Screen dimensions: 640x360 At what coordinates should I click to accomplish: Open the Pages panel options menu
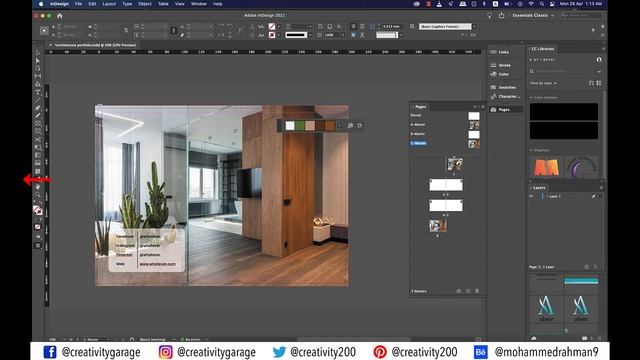483,107
